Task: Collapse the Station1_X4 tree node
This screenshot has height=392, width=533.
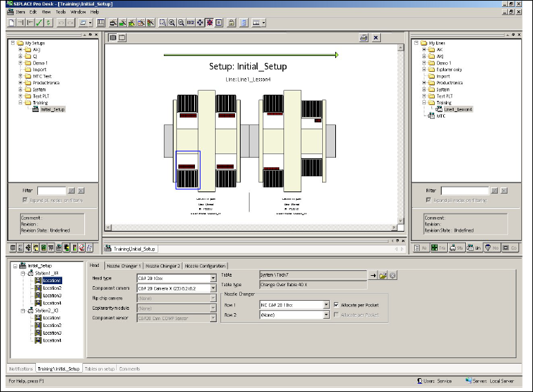Action: pos(21,273)
